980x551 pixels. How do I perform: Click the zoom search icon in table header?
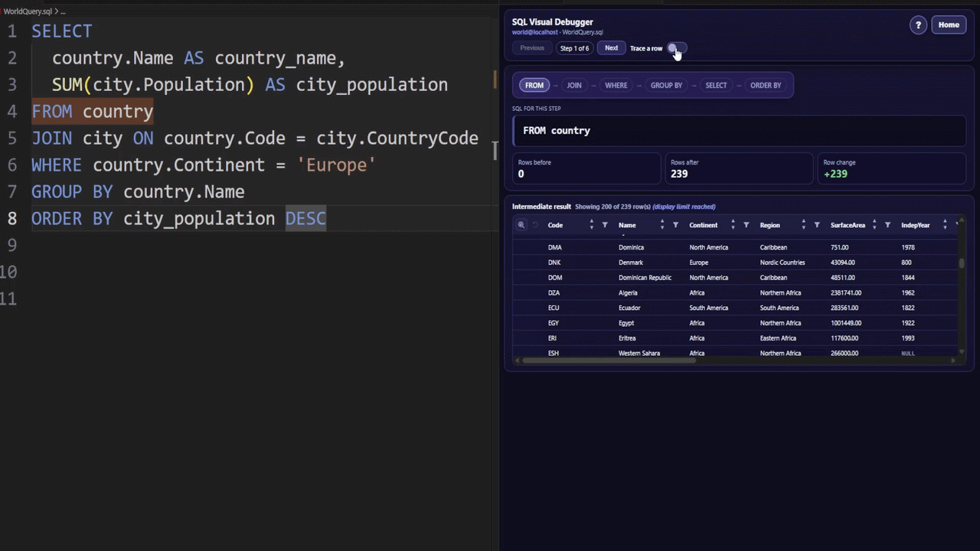[x=521, y=225]
